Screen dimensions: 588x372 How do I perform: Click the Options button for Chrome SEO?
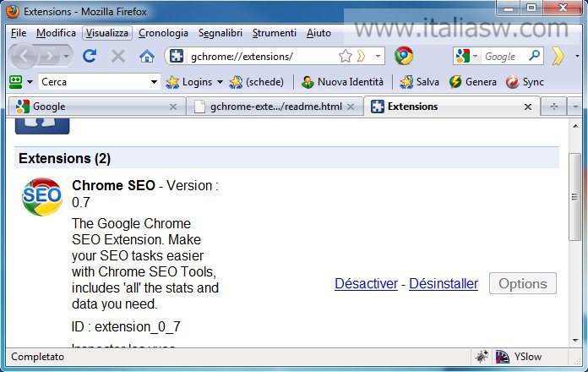click(x=523, y=284)
